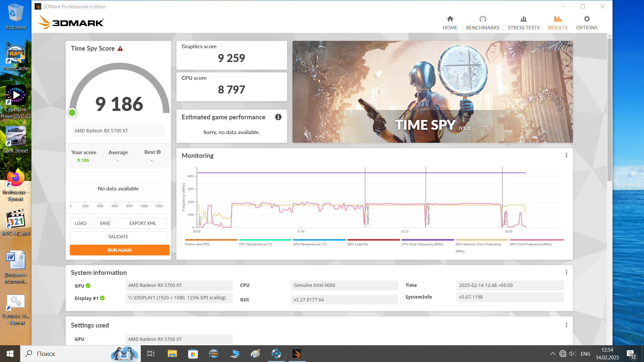Open the Options gear icon
The width and height of the screenshot is (644, 362).
coord(586,19)
